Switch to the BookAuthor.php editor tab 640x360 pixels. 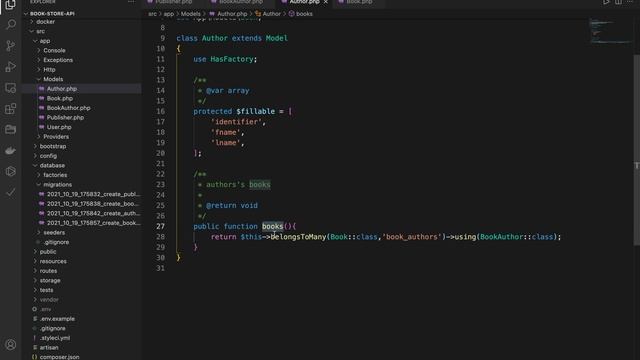click(x=241, y=2)
